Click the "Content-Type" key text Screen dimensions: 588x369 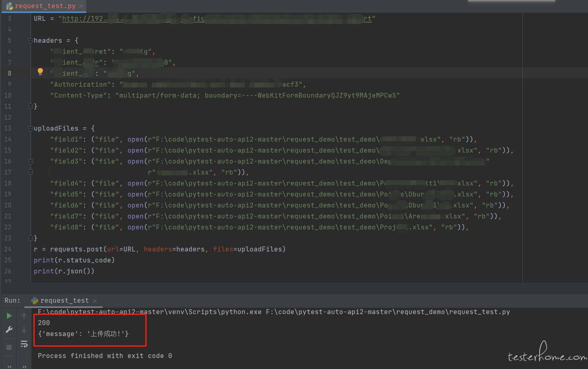coord(80,96)
